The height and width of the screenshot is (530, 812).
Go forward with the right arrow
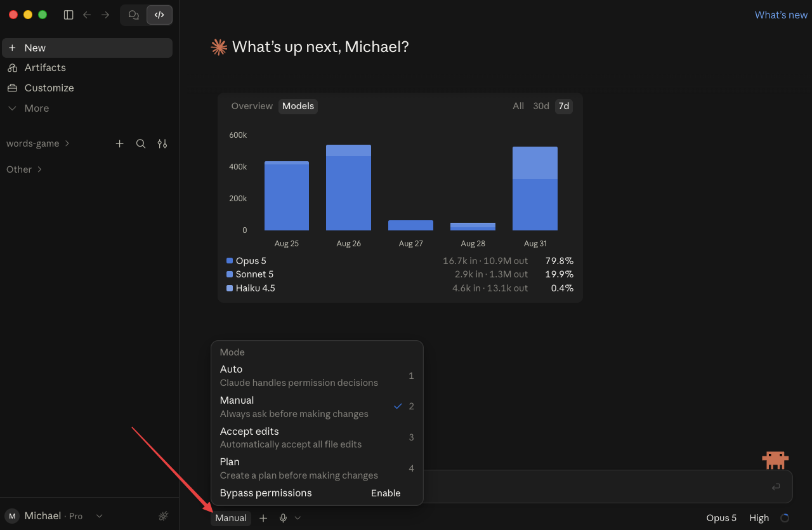105,15
